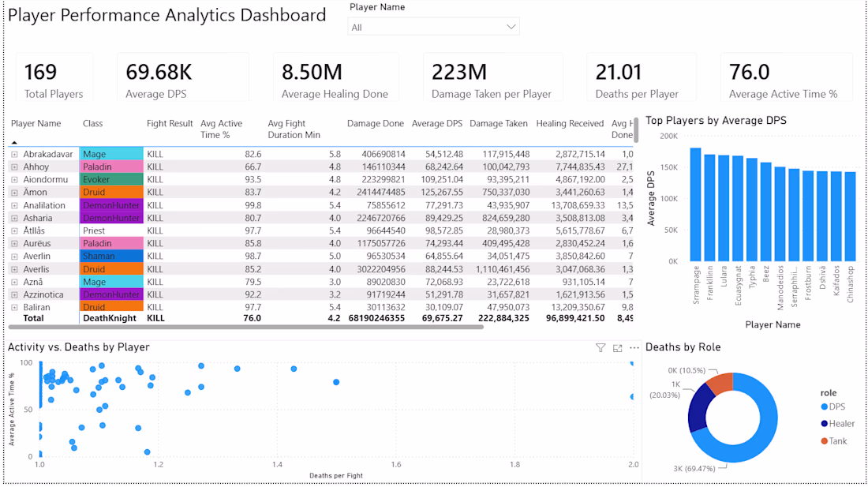
Task: Click the dark blue Healer donut slice
Action: (x=700, y=408)
